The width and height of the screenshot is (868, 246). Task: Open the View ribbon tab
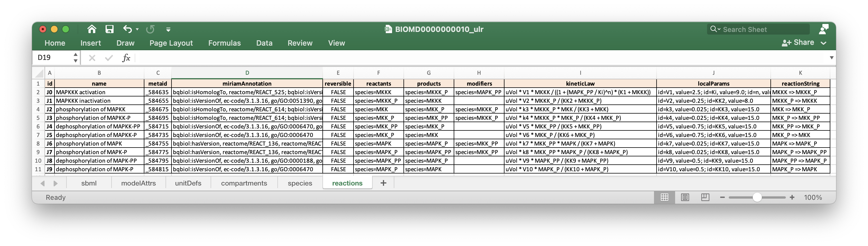click(x=337, y=43)
